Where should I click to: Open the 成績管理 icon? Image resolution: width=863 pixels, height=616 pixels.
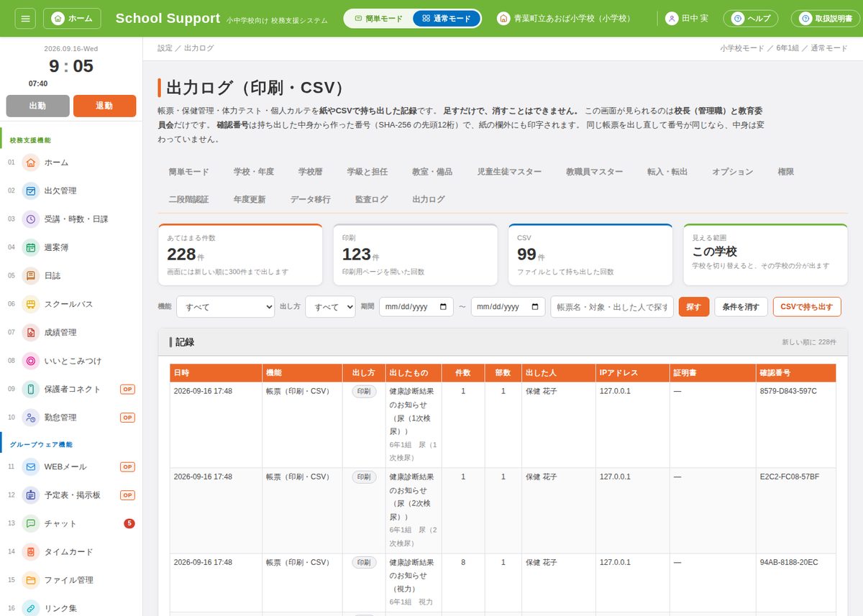(x=31, y=332)
